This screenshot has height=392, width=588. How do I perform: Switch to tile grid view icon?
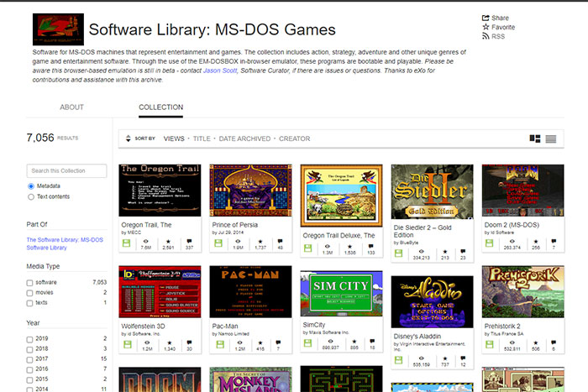coord(535,139)
